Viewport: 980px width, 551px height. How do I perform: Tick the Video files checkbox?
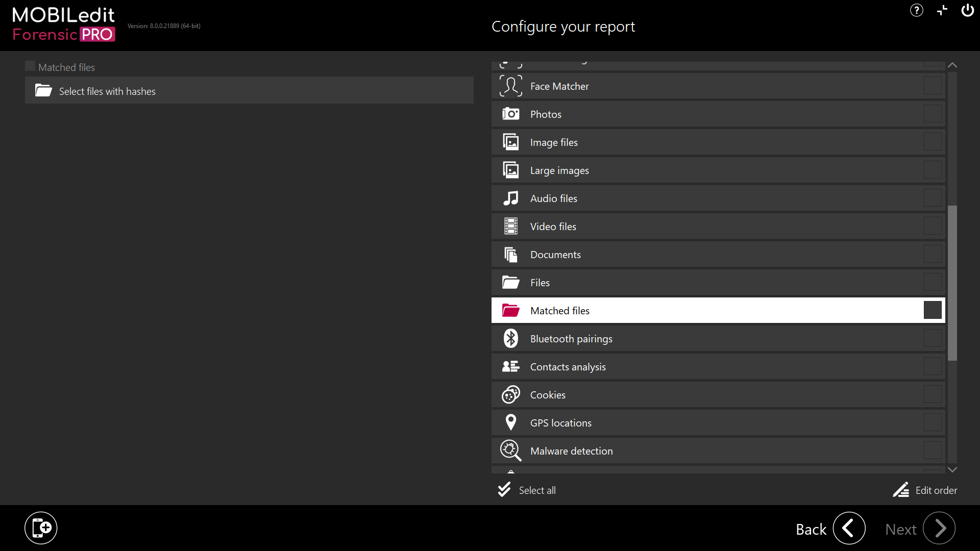pos(932,226)
